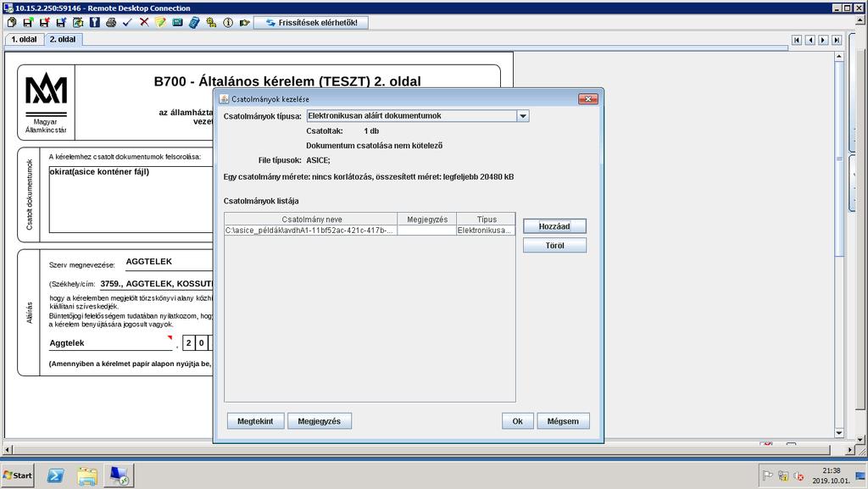
Task: Click the save icon with blue mark
Action: 61,23
